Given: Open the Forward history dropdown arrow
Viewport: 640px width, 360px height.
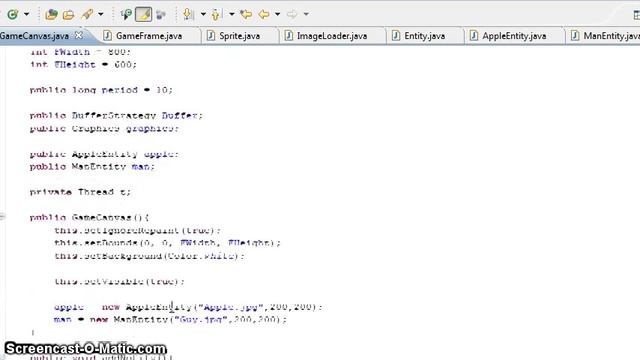Looking at the screenshot, I should (x=306, y=14).
